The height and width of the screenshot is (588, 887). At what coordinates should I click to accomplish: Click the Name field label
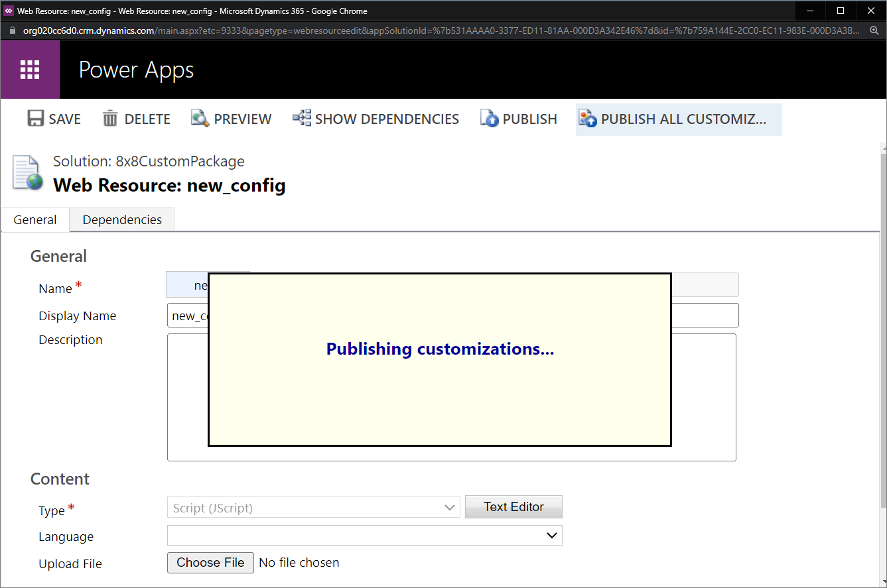[55, 288]
